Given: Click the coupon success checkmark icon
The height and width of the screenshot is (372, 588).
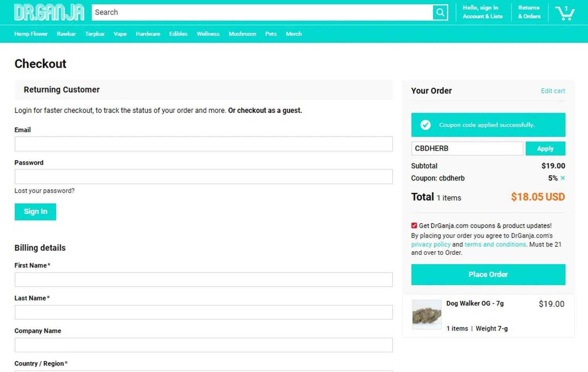Looking at the screenshot, I should [425, 125].
